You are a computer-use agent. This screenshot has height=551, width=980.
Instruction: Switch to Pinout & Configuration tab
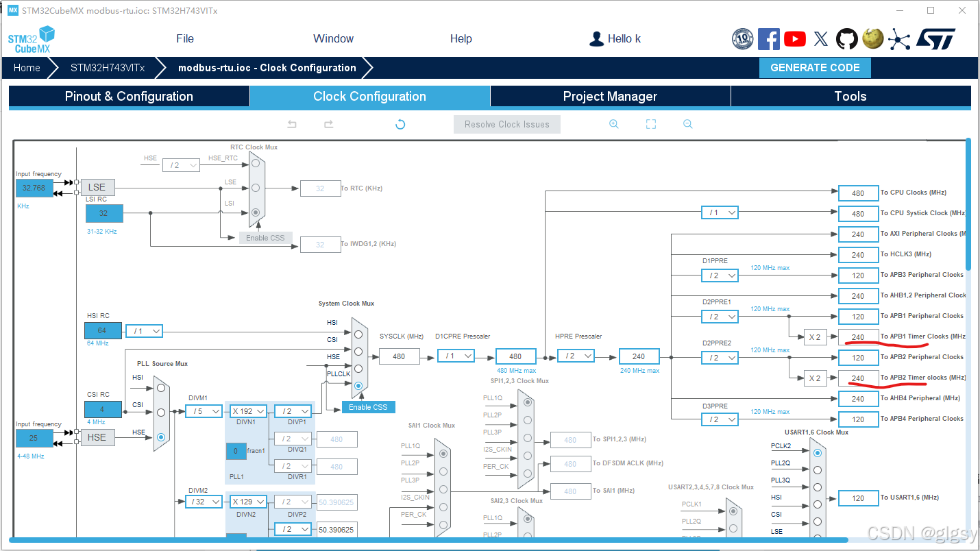pyautogui.click(x=129, y=97)
